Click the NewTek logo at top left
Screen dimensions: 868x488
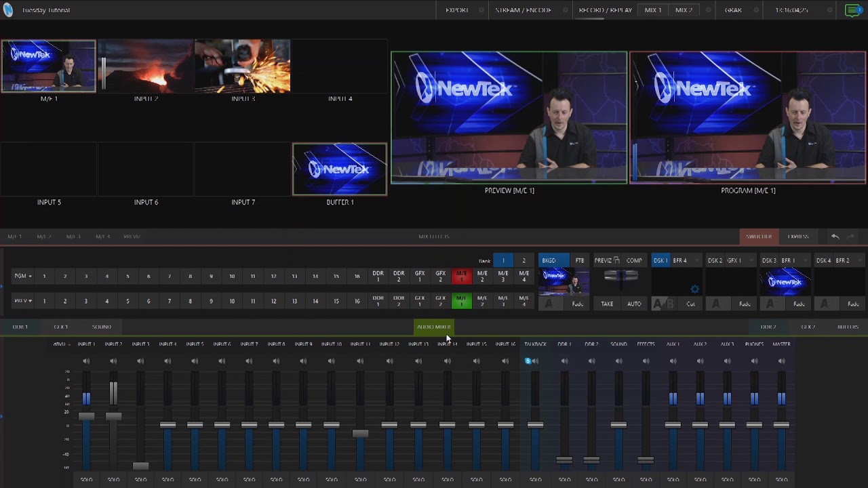pos(7,9)
